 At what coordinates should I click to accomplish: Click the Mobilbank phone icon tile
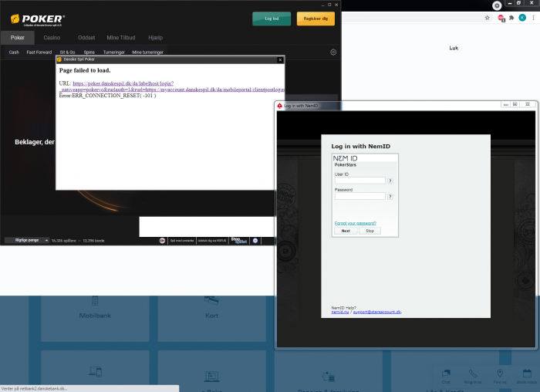95,301
